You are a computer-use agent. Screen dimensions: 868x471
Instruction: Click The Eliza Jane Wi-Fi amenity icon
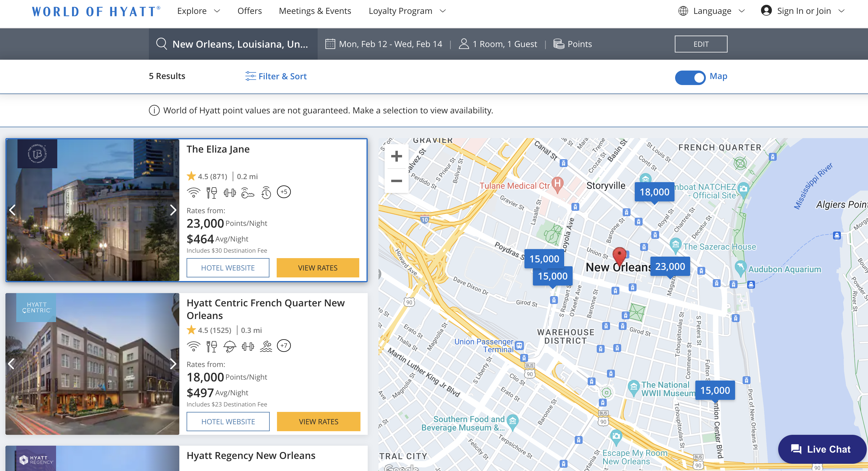pos(193,192)
